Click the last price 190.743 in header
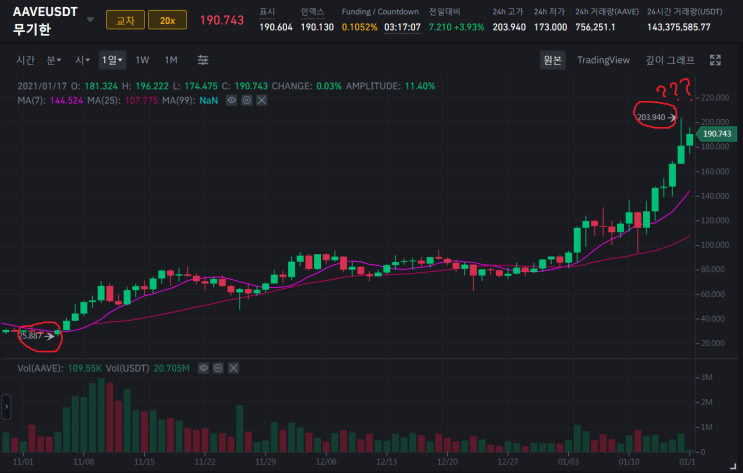The image size is (743, 473). tap(222, 20)
